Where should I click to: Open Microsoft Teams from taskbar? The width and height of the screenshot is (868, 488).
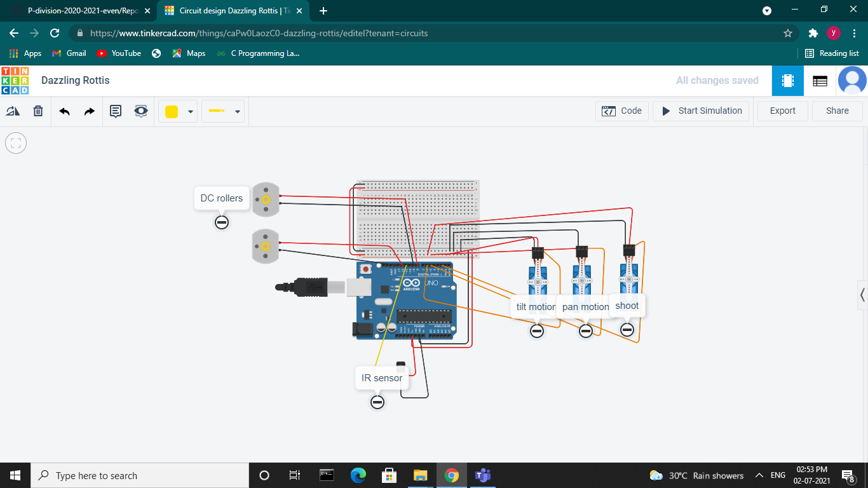[x=482, y=475]
